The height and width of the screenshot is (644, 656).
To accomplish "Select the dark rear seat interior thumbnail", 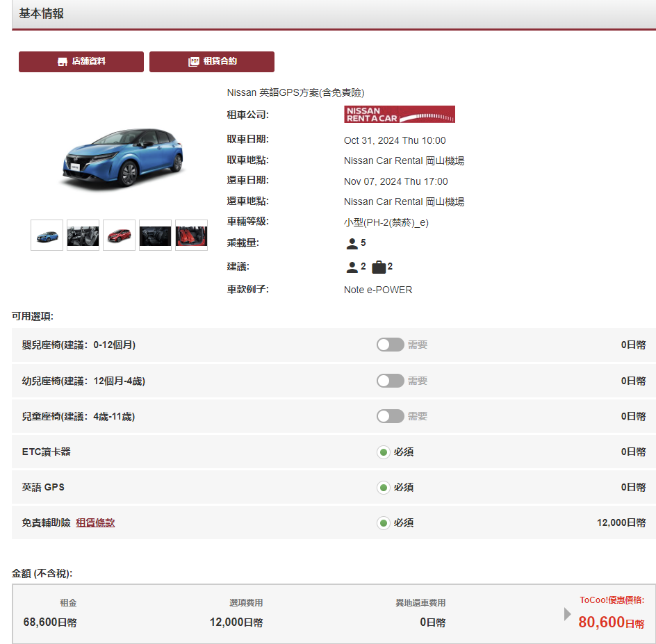I will click(x=155, y=236).
